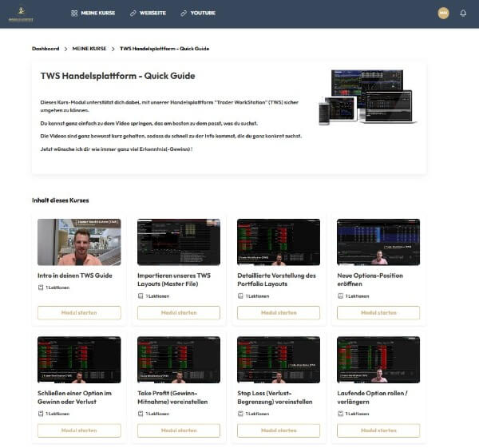Click lessons icon under Neue Options-Position
Viewport: 479px width, 448px height.
(x=340, y=296)
